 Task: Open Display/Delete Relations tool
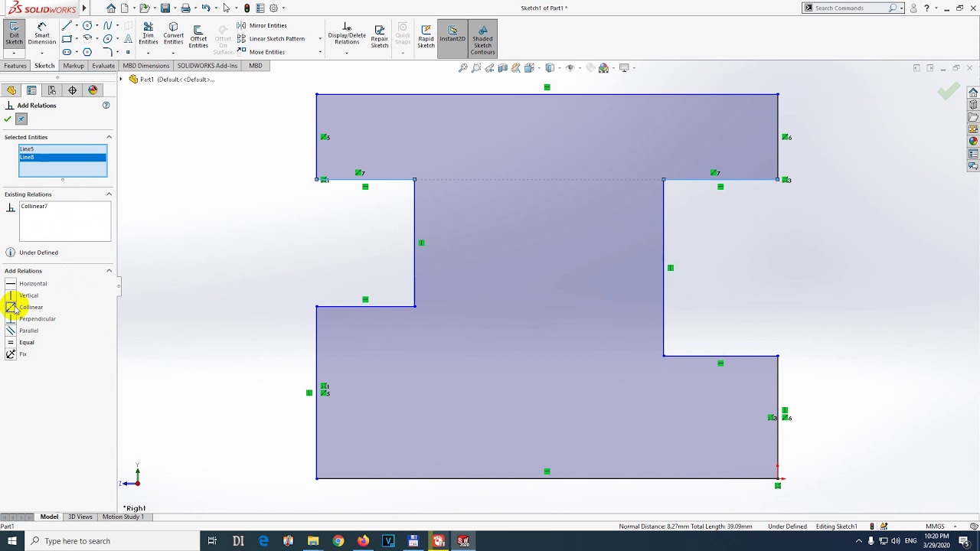pyautogui.click(x=347, y=34)
